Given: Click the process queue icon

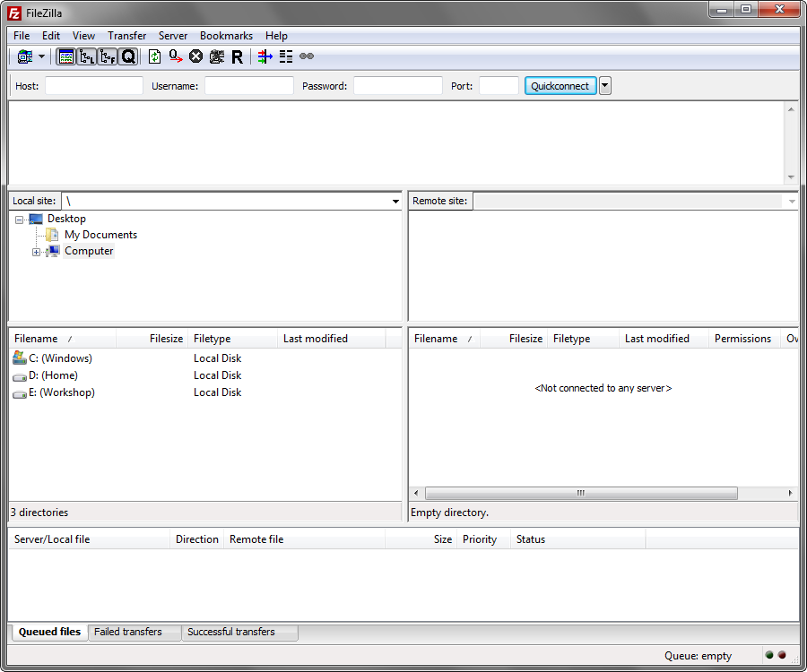Looking at the screenshot, I should coord(176,56).
